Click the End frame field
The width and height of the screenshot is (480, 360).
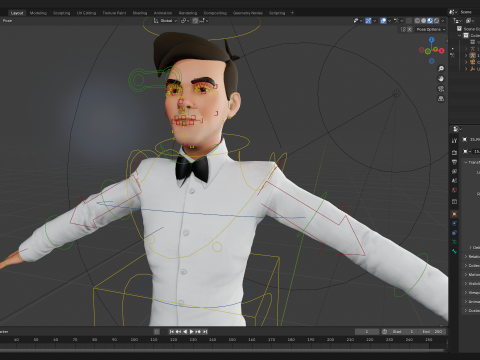click(432, 332)
